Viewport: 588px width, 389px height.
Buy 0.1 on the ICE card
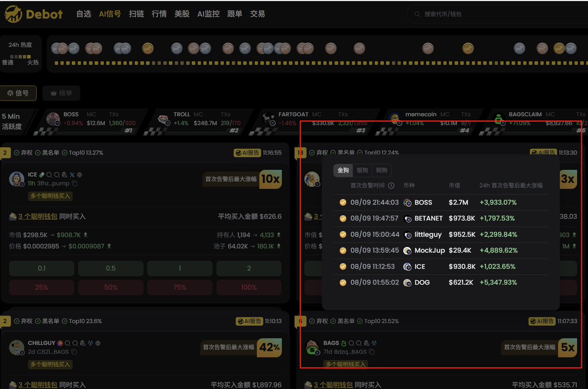(x=42, y=268)
